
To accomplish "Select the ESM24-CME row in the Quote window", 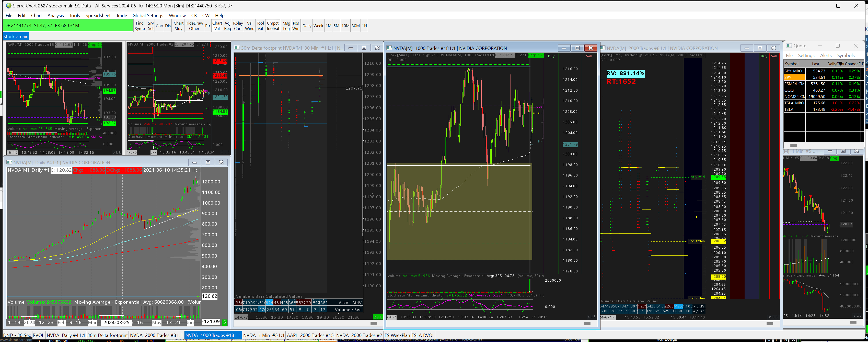I will pyautogui.click(x=824, y=84).
